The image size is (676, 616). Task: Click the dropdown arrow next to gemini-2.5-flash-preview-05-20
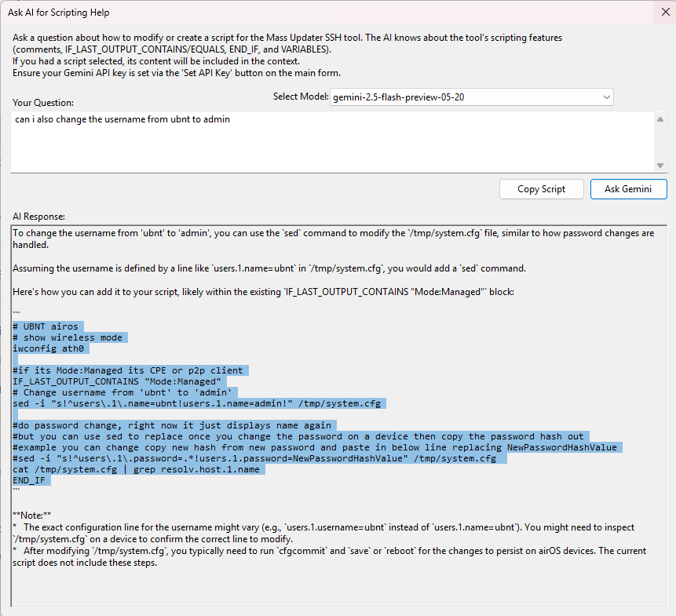pyautogui.click(x=606, y=97)
